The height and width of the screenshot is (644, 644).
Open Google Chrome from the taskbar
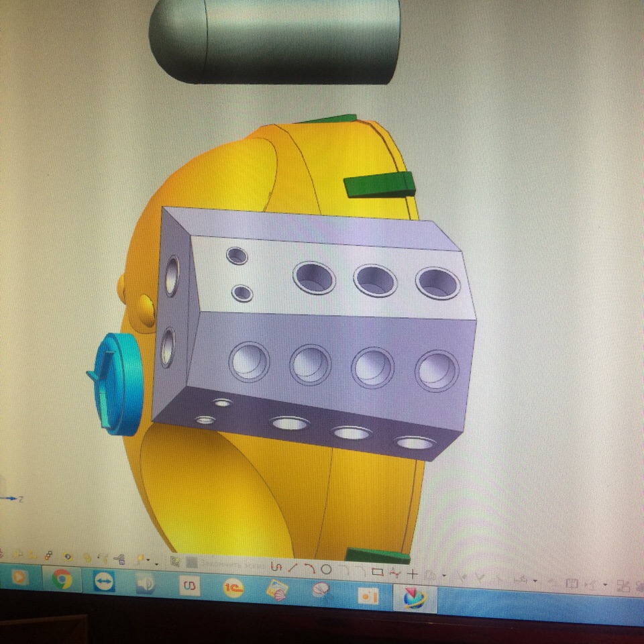coord(62,578)
